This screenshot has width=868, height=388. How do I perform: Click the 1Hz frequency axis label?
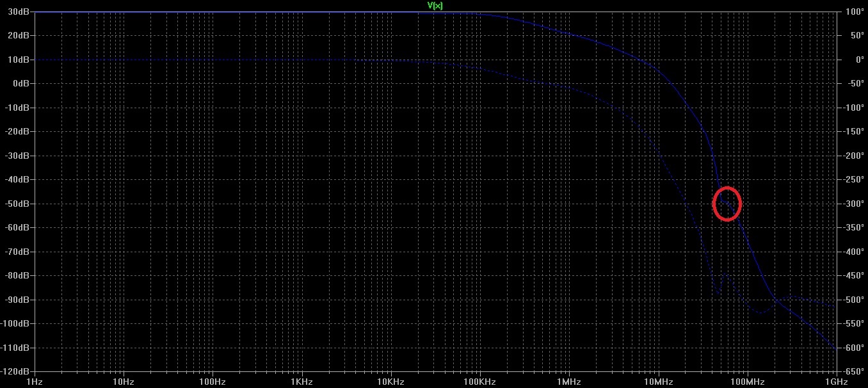pyautogui.click(x=35, y=382)
